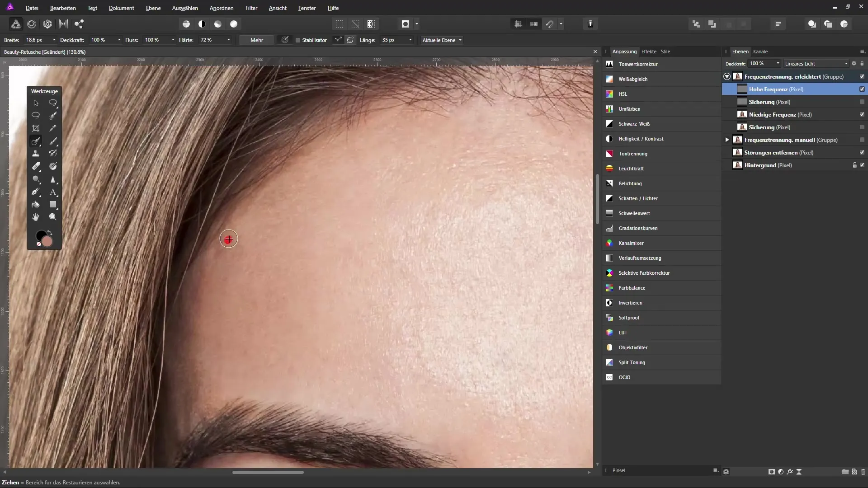Select the Zoom magnifier tool

coord(53,217)
